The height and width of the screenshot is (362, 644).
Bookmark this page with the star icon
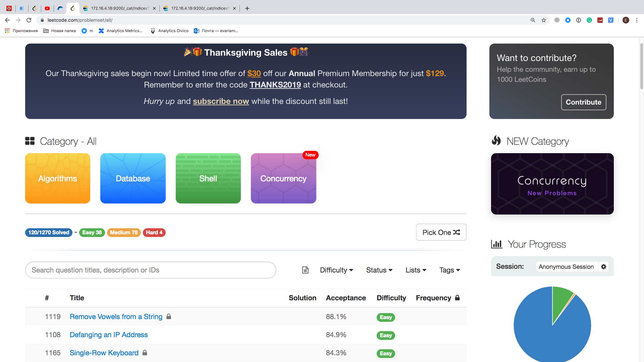[x=544, y=20]
